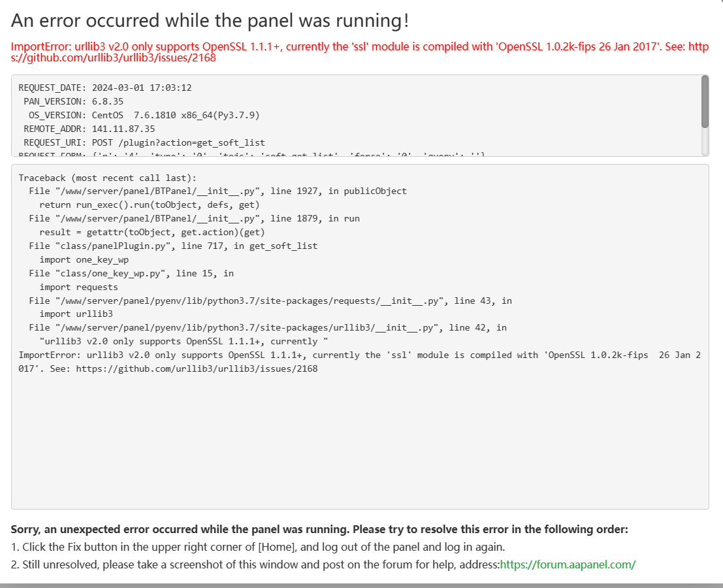Click the request info box scrollbar thumb

[705, 102]
